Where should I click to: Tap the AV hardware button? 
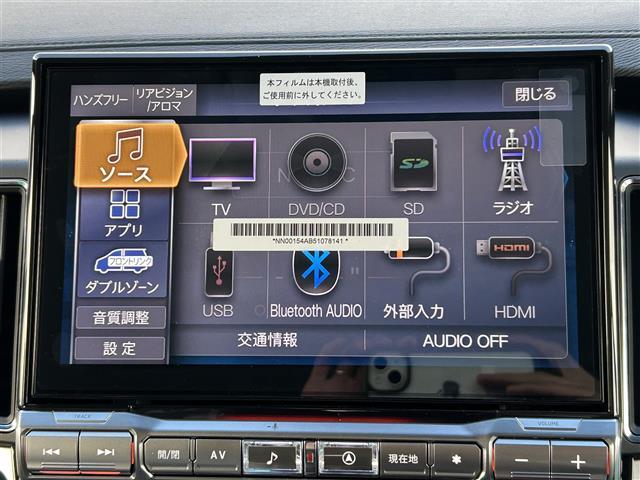coord(218,456)
